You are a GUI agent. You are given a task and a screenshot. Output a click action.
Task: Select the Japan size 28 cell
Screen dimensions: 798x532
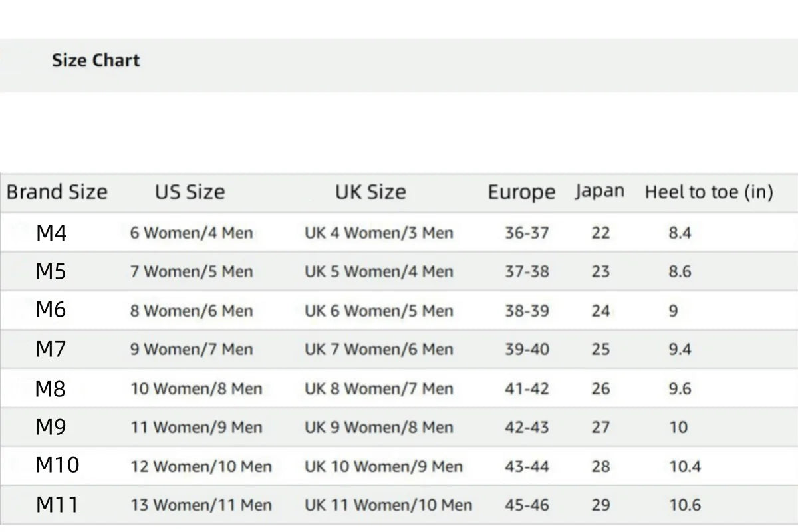click(600, 466)
